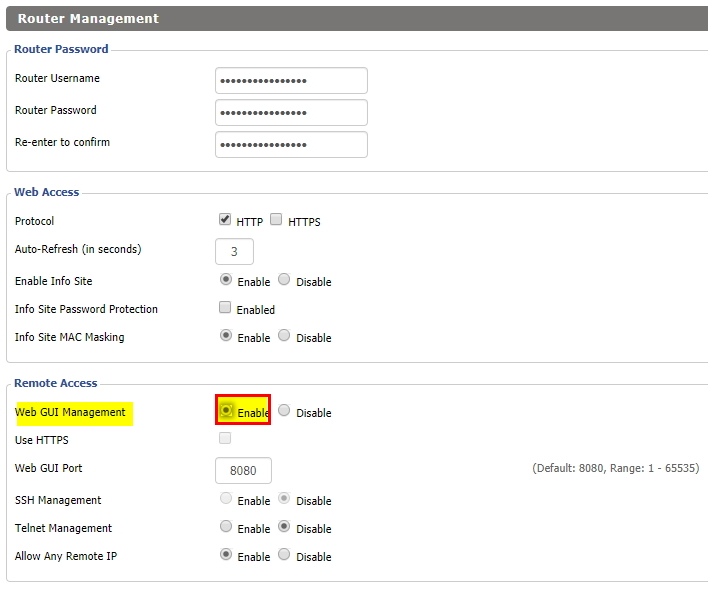Image resolution: width=708 pixels, height=589 pixels.
Task: Uncheck the HTTP protocol checkbox
Action: (225, 220)
